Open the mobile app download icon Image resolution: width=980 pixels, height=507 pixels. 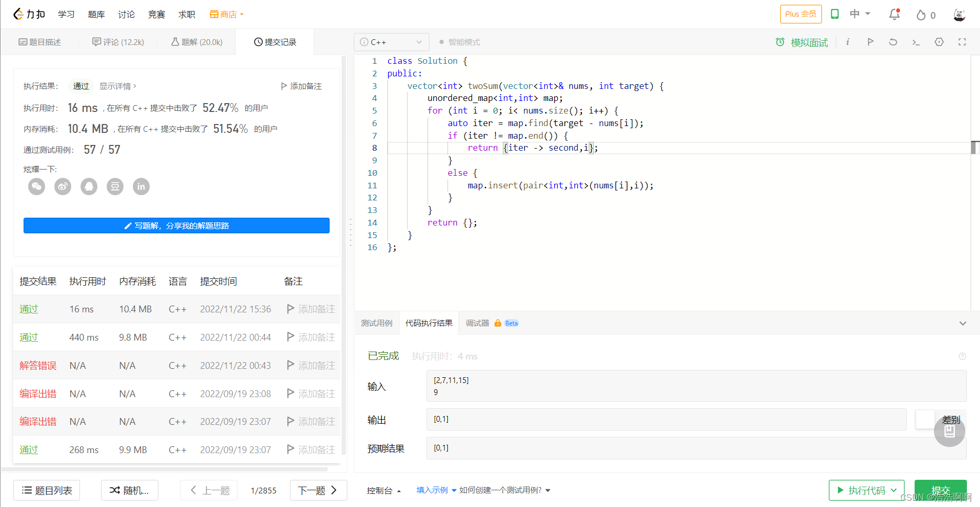(x=835, y=14)
